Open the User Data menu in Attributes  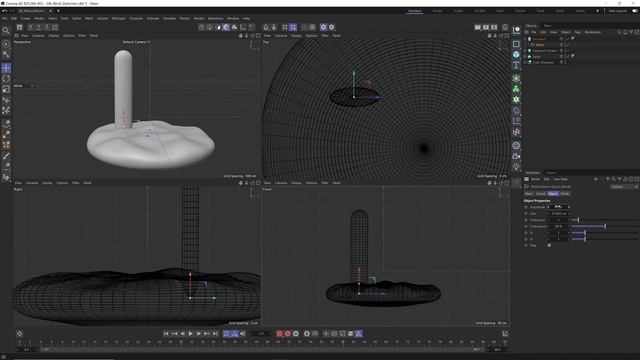click(x=560, y=179)
